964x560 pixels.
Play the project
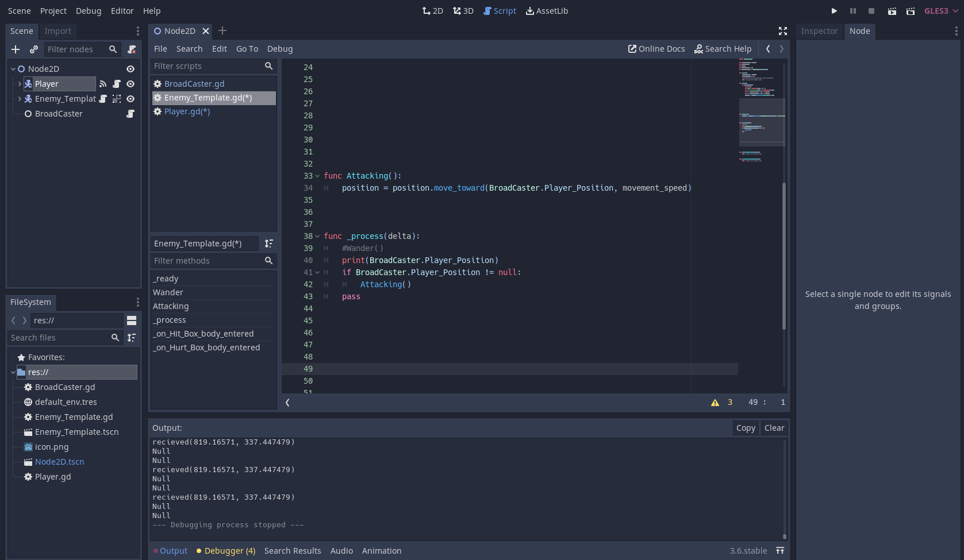pos(834,11)
